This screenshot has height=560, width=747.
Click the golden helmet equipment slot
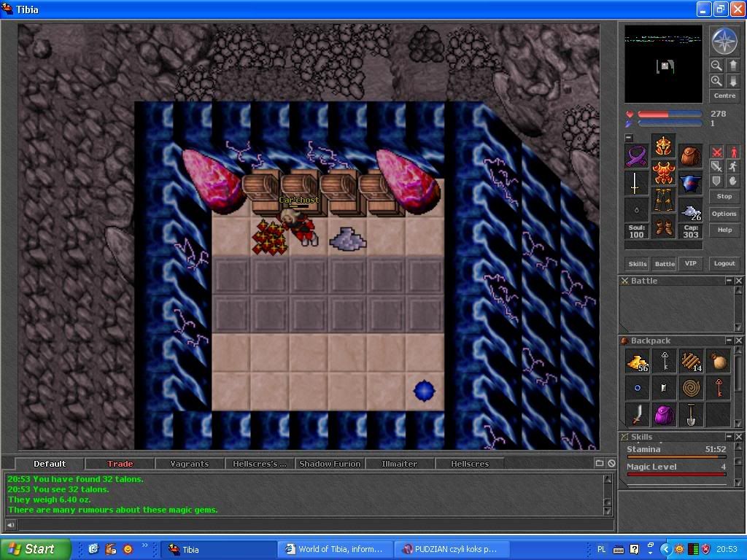(663, 146)
